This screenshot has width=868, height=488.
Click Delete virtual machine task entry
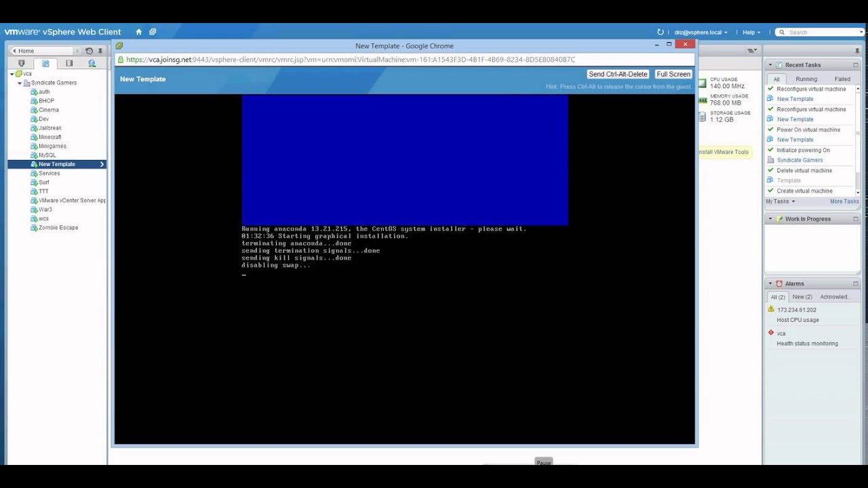[x=804, y=170]
